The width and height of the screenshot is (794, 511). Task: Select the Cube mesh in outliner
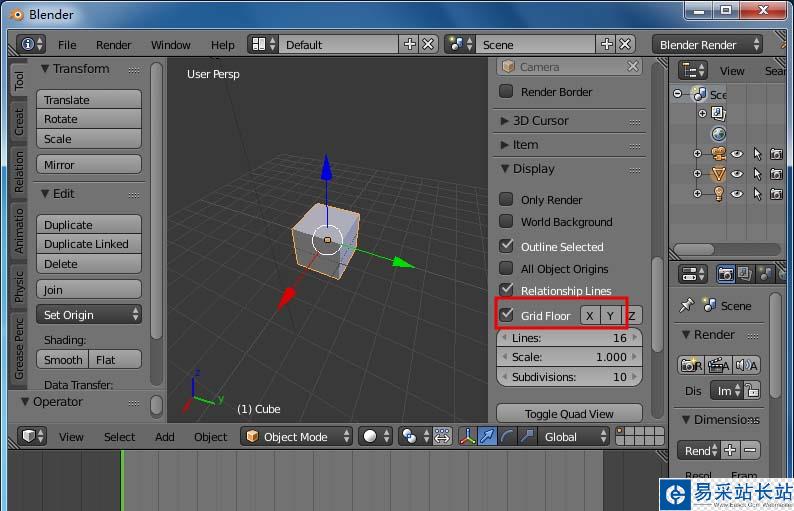coord(718,174)
